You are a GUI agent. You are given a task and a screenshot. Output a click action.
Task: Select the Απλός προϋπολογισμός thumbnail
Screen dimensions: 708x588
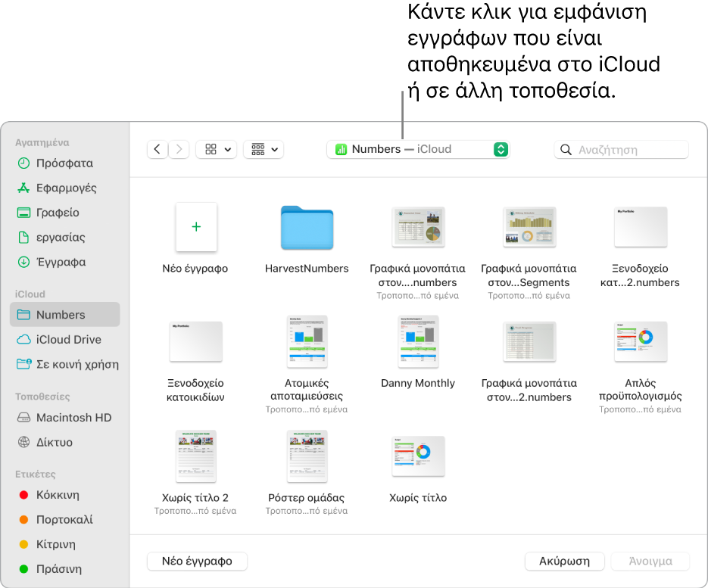[641, 341]
